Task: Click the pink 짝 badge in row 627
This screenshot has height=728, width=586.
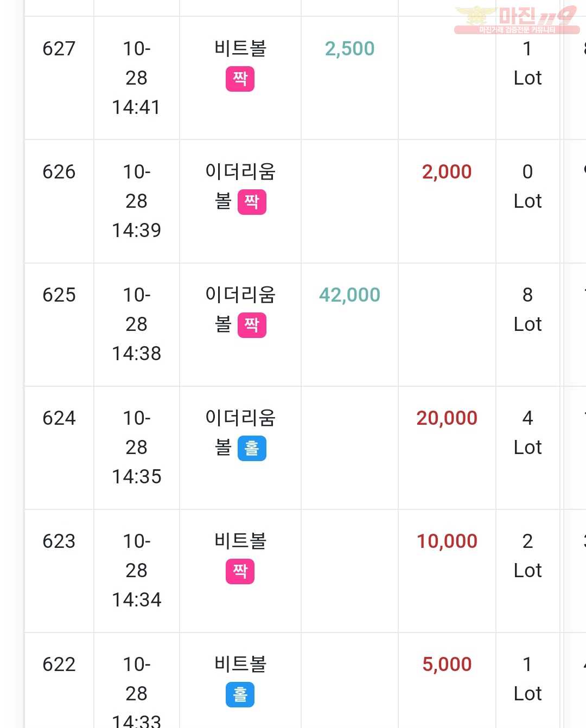Action: pos(240,79)
